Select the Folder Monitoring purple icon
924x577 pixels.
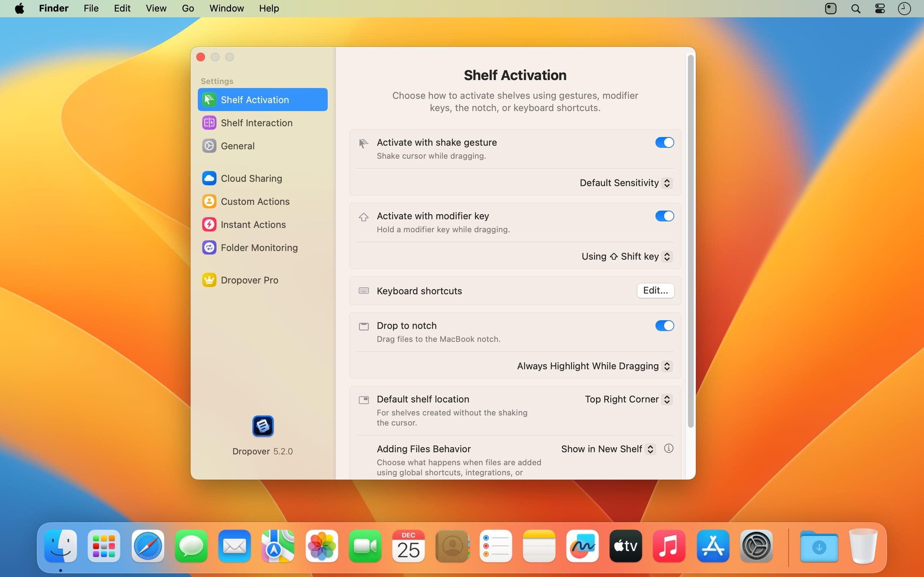(209, 248)
